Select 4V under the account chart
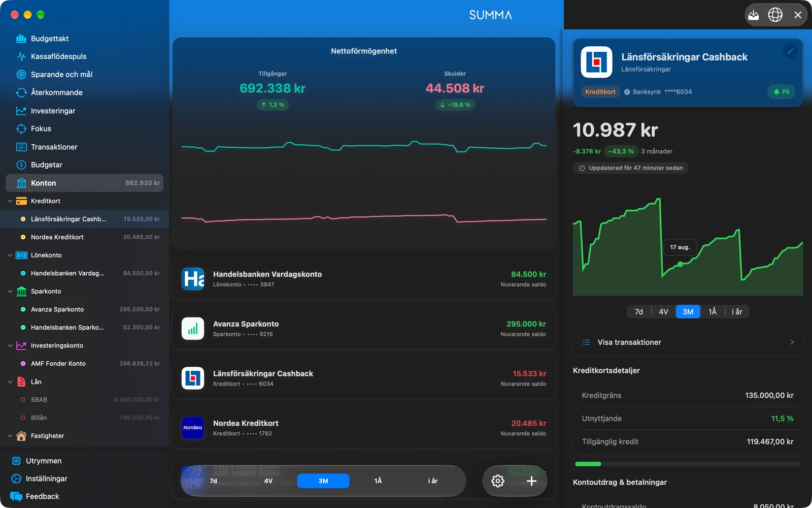This screenshot has width=812, height=508. [x=663, y=312]
